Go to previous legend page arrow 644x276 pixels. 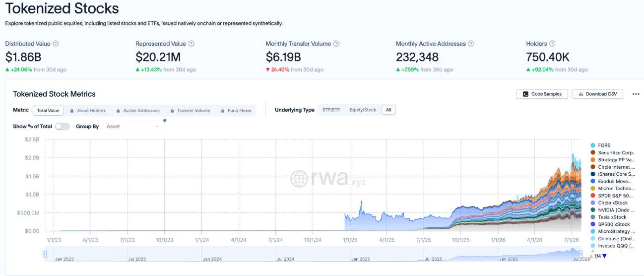(591, 256)
